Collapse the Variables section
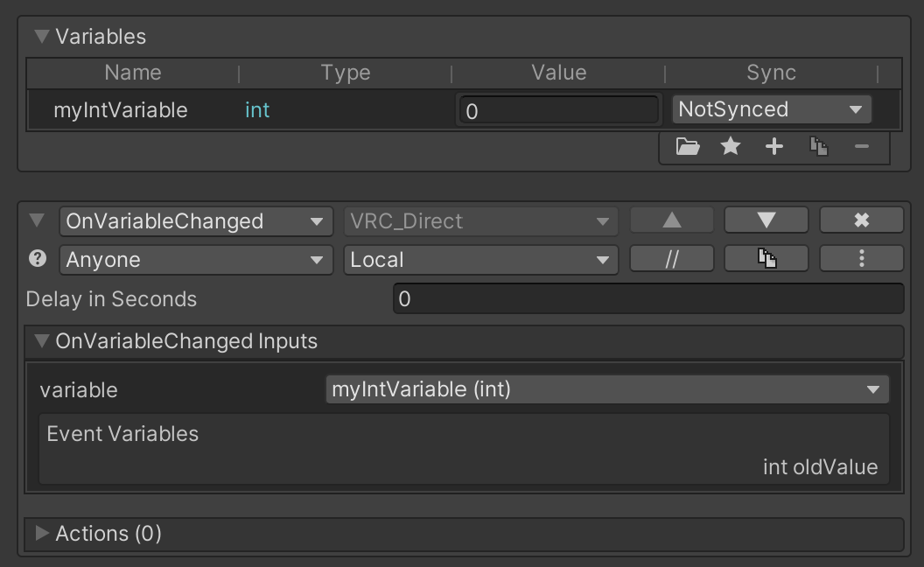Viewport: 924px width, 567px height. pos(42,37)
